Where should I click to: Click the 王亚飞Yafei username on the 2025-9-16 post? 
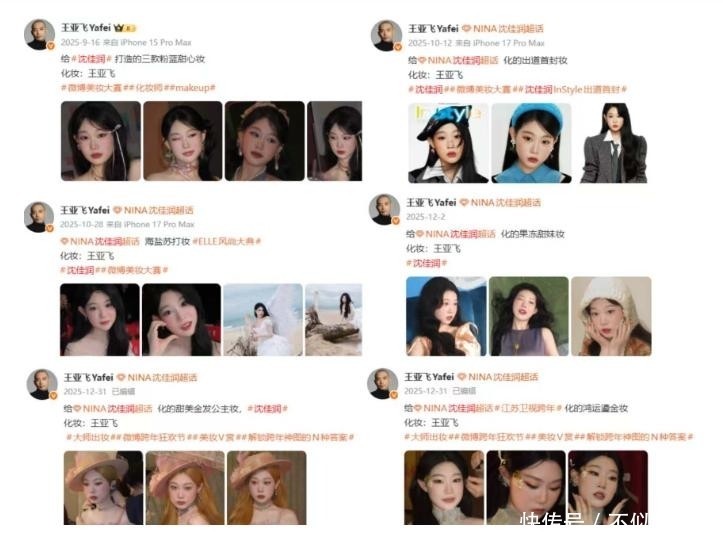(86, 28)
